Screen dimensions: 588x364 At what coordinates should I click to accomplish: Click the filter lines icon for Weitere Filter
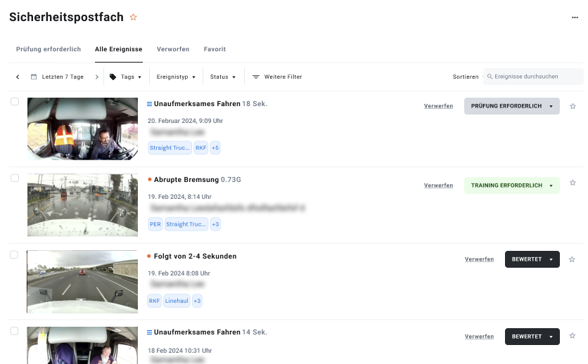pyautogui.click(x=256, y=77)
